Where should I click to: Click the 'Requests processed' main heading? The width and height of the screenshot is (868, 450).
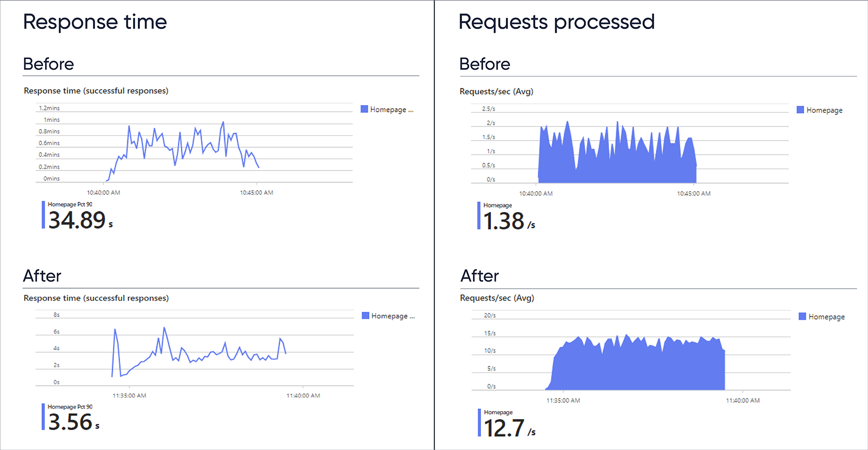556,22
